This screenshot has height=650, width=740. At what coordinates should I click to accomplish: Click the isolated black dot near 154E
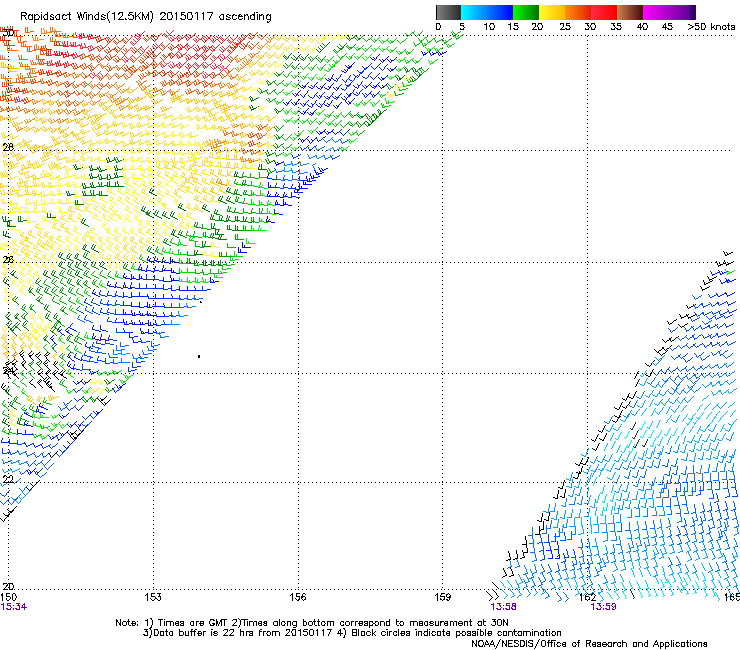tap(199, 356)
